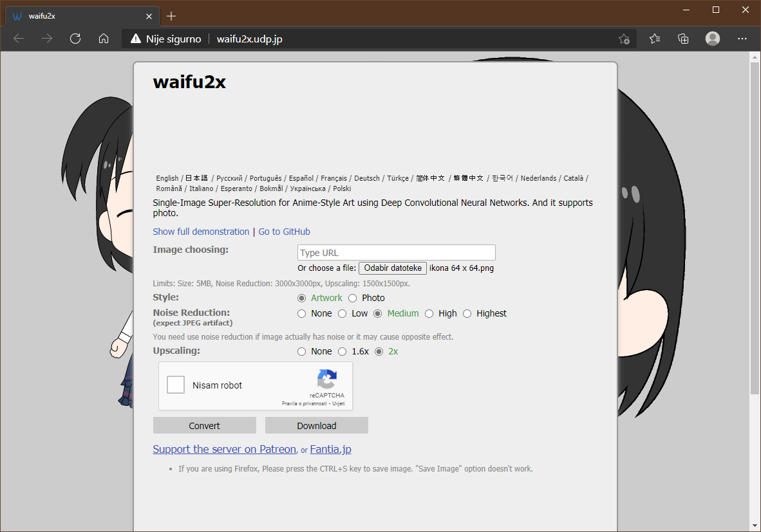Click the Convert button

tap(204, 425)
